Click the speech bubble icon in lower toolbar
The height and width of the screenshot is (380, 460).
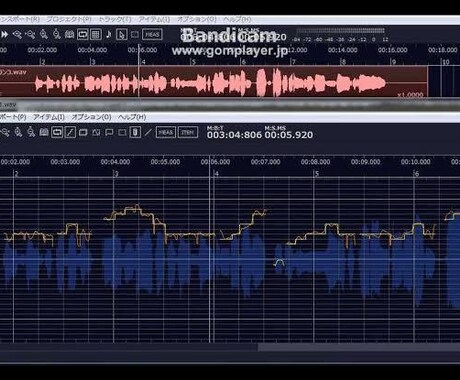[x=109, y=133]
